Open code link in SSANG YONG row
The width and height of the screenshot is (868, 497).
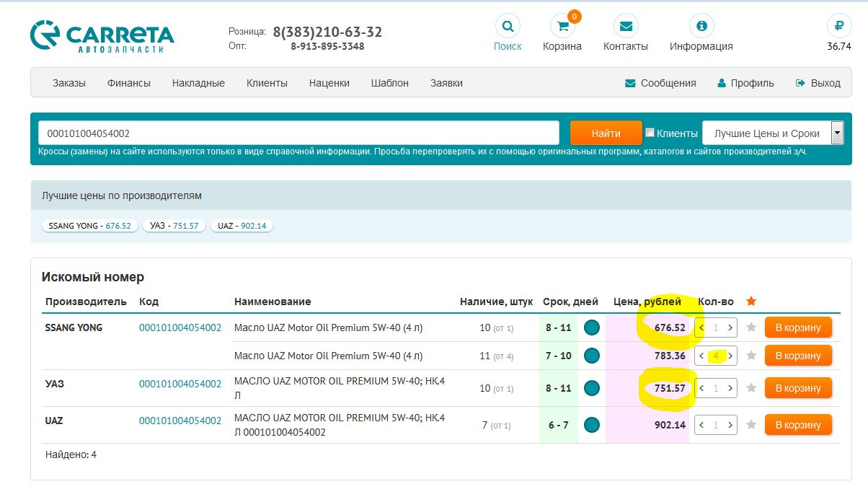180,327
